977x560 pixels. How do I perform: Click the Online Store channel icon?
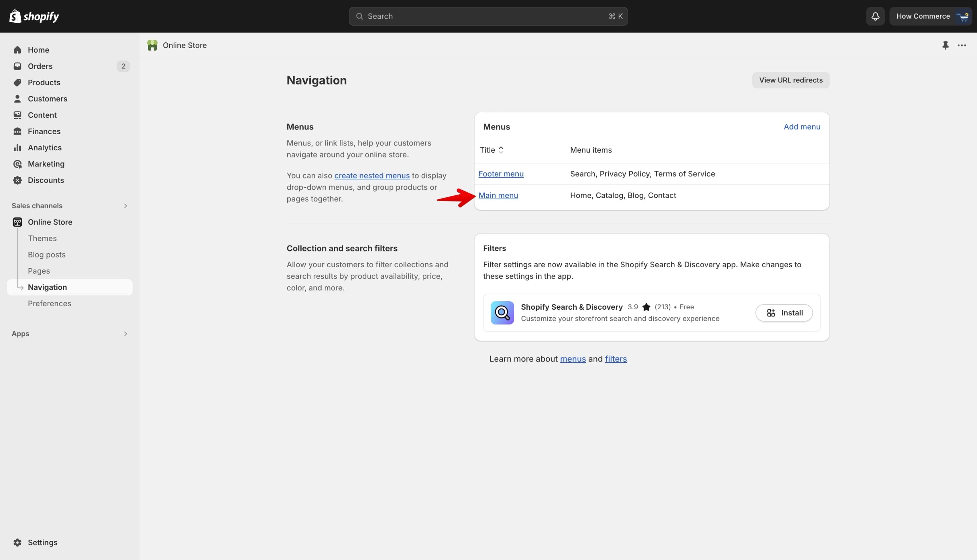click(x=17, y=222)
